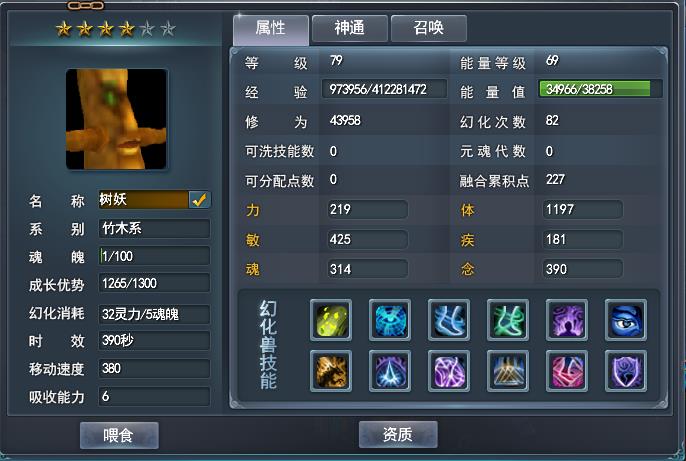Select the 属性 tab

click(271, 29)
